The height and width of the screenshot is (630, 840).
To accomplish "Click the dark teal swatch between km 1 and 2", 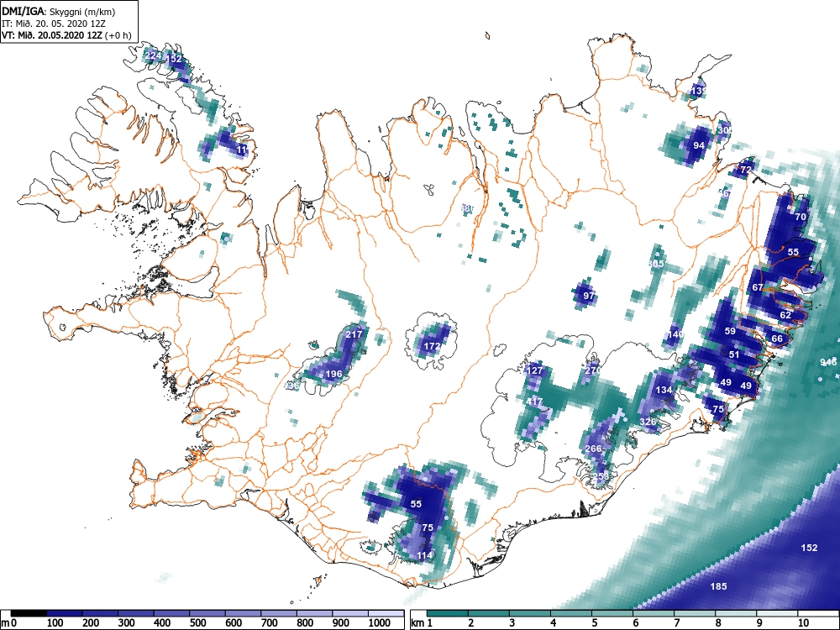I will [448, 613].
